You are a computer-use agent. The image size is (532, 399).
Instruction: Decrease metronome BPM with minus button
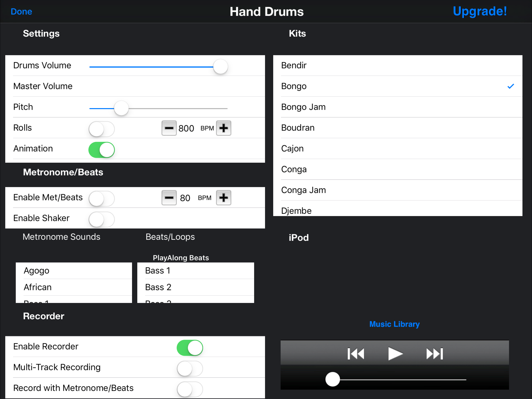[169, 198]
